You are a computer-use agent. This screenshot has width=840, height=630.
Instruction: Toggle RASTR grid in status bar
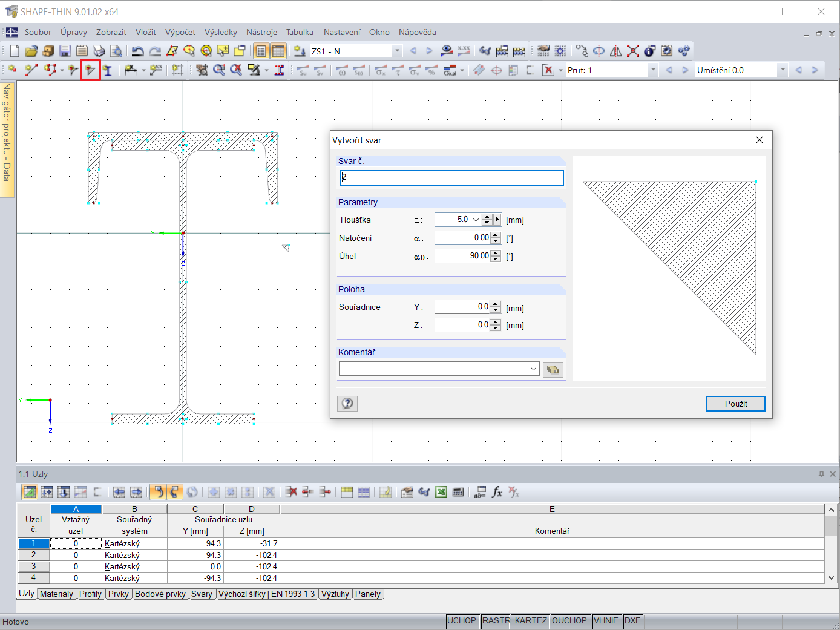pyautogui.click(x=496, y=620)
